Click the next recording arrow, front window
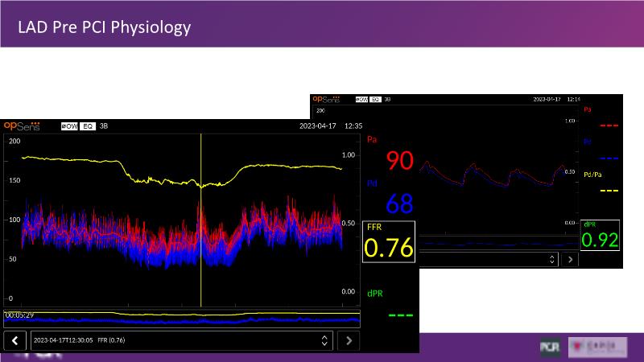The image size is (644, 362). [x=349, y=340]
